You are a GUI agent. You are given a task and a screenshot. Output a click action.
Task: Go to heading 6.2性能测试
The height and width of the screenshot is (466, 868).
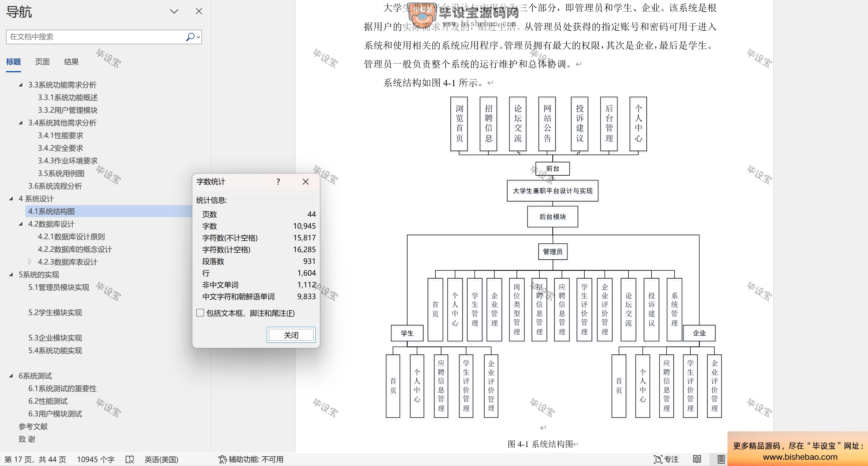pyautogui.click(x=48, y=401)
